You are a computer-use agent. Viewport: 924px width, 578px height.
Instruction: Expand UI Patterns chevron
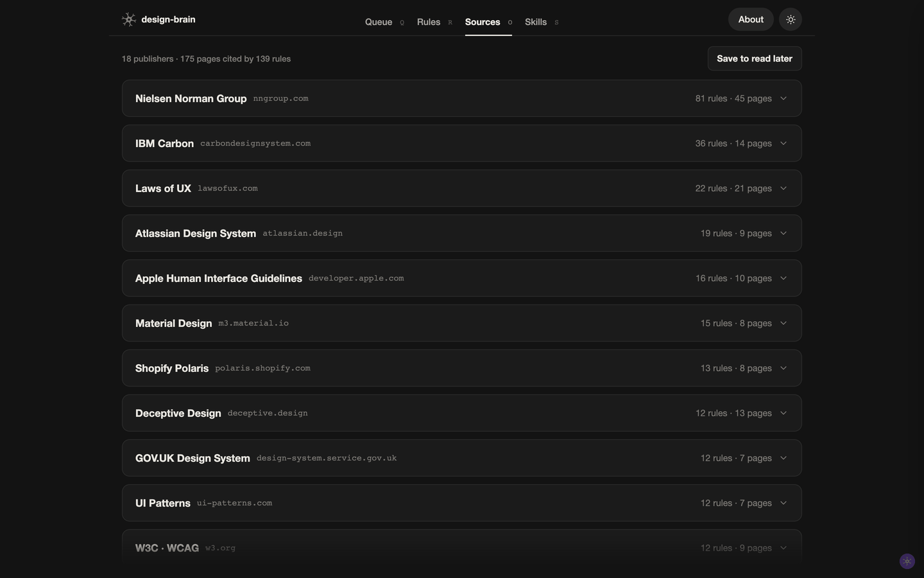(x=783, y=503)
